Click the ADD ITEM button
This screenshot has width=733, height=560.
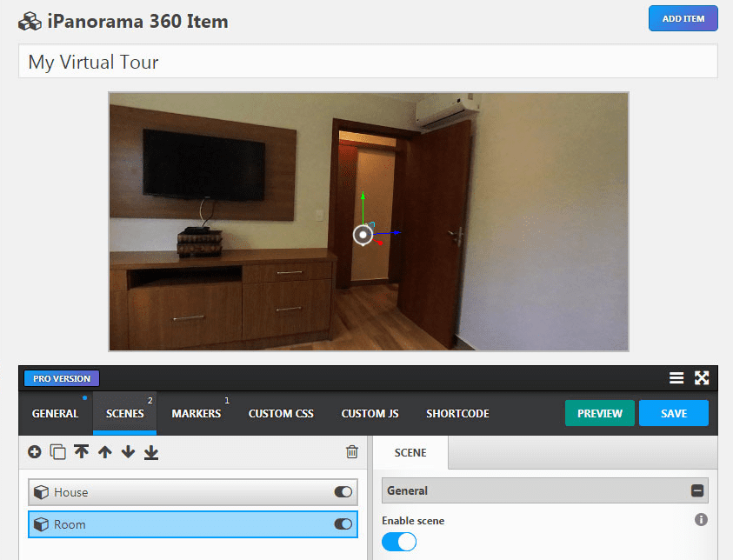[x=683, y=17]
